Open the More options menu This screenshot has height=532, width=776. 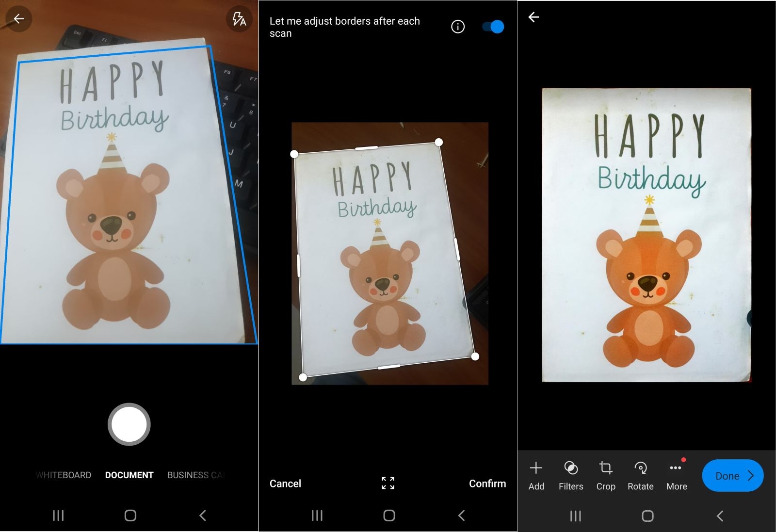coord(676,476)
